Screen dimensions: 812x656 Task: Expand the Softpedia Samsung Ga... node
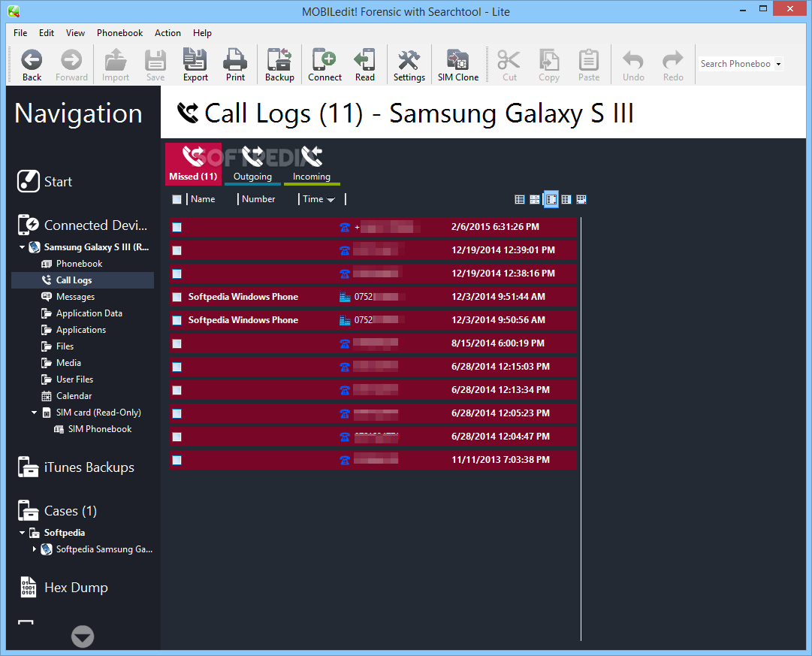tap(35, 549)
